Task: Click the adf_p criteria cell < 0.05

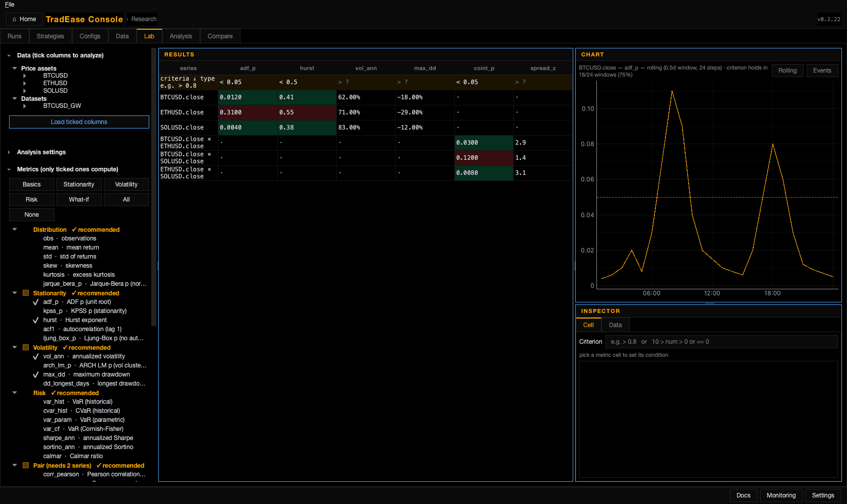Action: coord(248,82)
